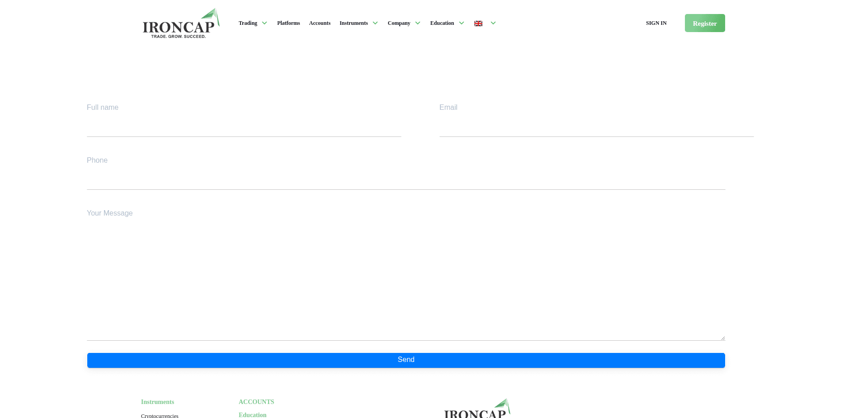This screenshot has height=418, width=868.
Task: Open the Accounts menu item
Action: pyautogui.click(x=320, y=23)
